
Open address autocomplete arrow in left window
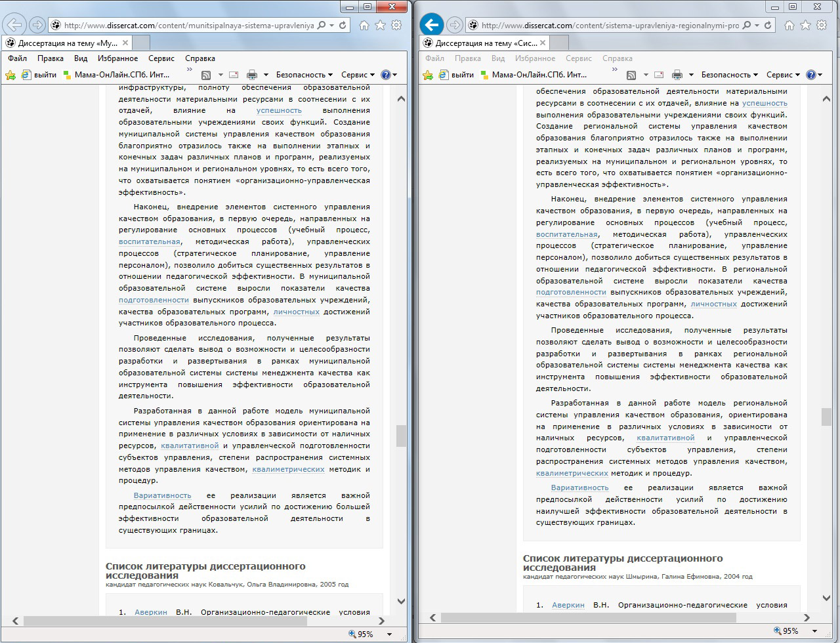point(332,26)
